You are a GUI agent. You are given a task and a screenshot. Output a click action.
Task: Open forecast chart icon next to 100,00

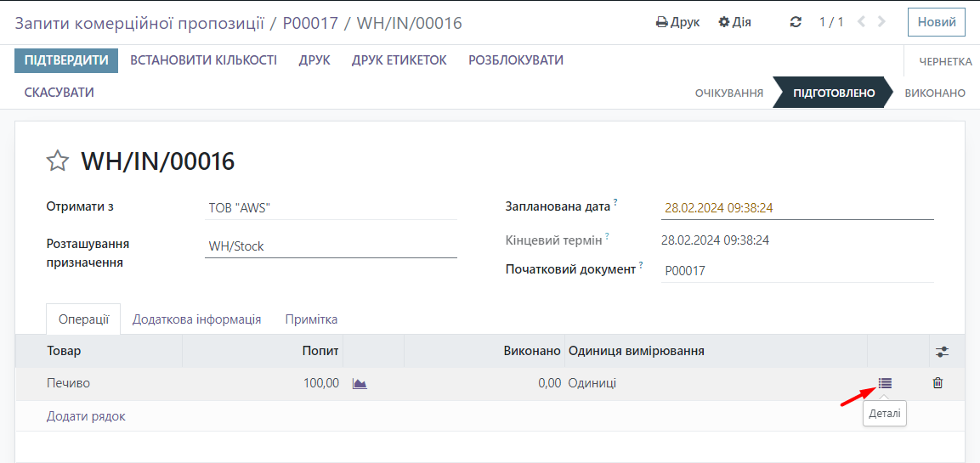360,384
